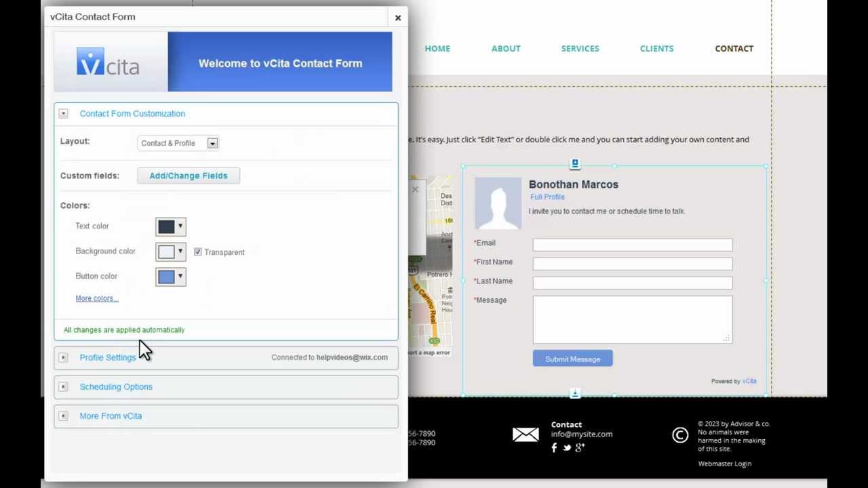Open the More colors... link
Image resolution: width=868 pixels, height=488 pixels.
97,298
